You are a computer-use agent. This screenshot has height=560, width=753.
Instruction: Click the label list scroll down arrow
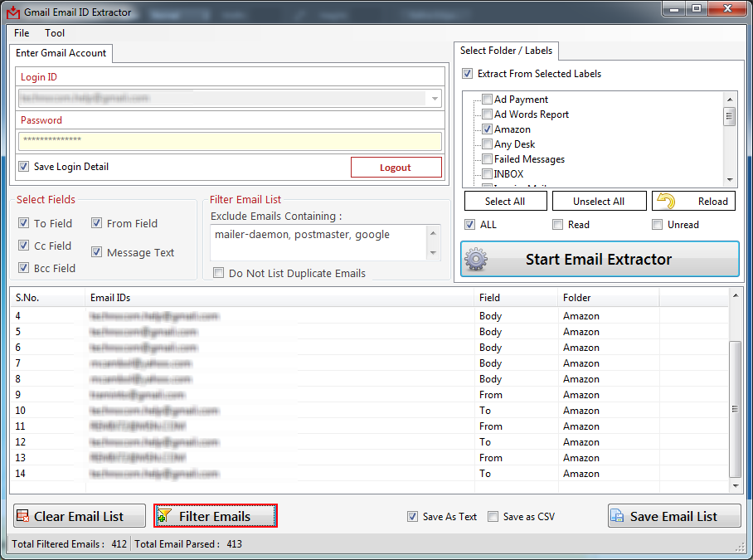coord(730,180)
